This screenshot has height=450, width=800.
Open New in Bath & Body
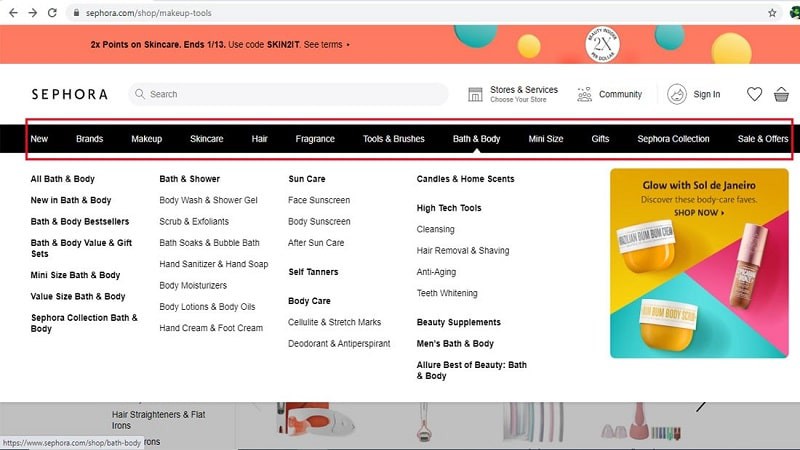[71, 201]
